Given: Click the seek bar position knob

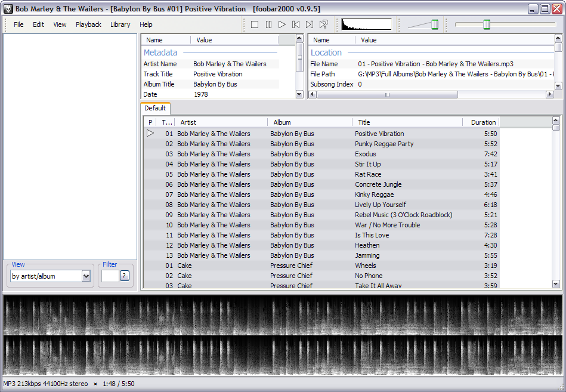Looking at the screenshot, I should pos(487,24).
